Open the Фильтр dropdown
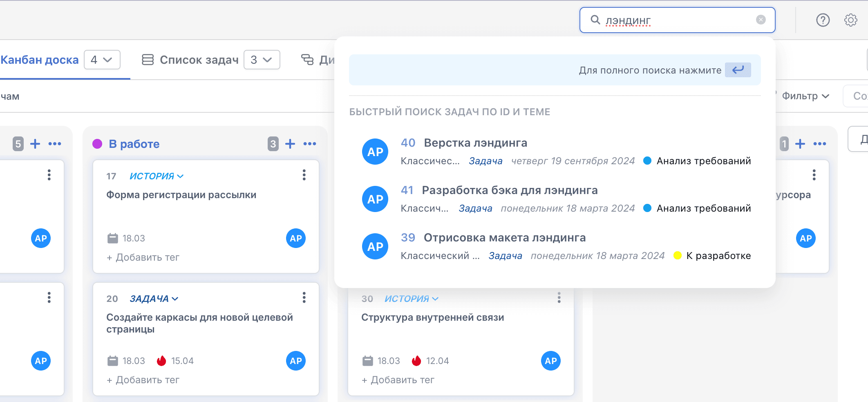 (x=805, y=96)
